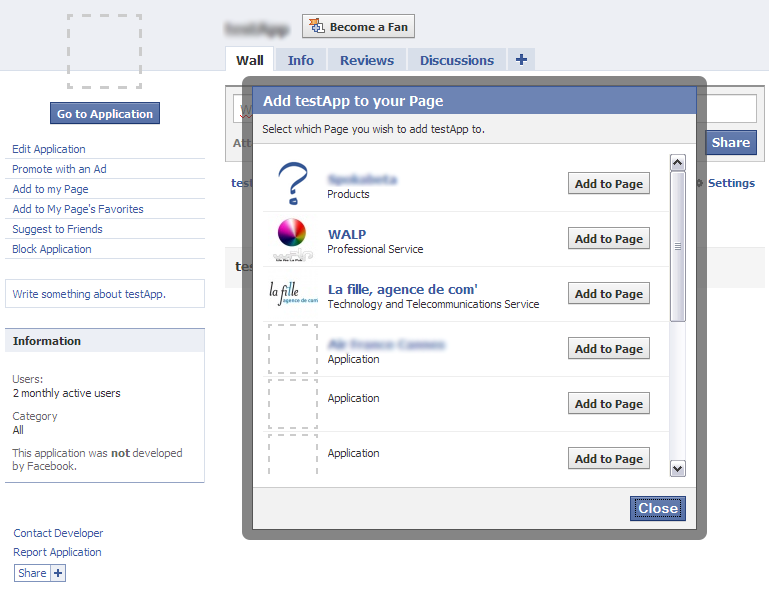The height and width of the screenshot is (591, 769).
Task: Click Add to My Page's Favorites
Action: 77,209
